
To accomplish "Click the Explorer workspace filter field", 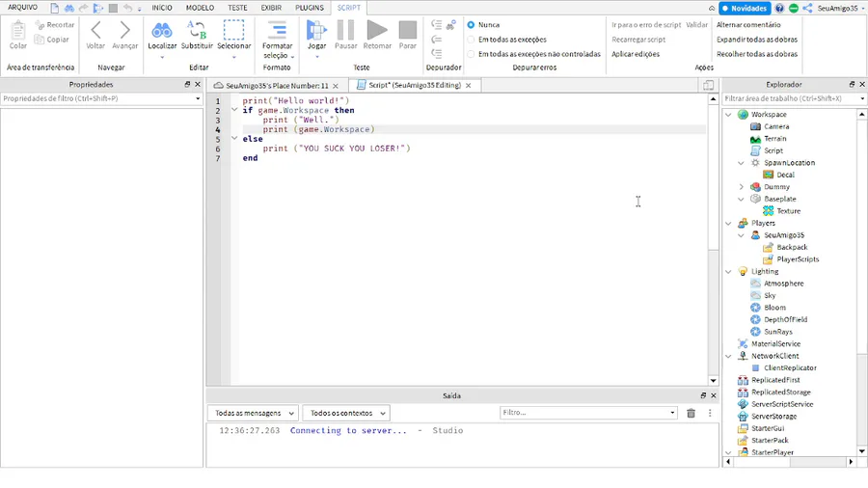I will coord(794,98).
